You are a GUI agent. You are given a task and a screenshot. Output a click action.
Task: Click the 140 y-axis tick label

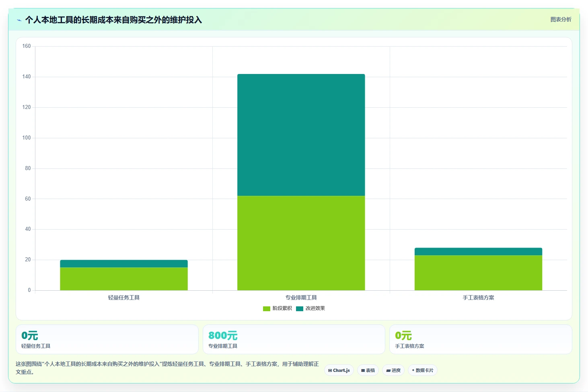point(27,77)
